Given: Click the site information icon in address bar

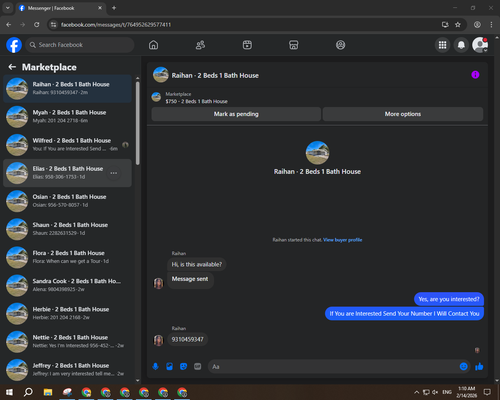Looking at the screenshot, I should point(53,25).
